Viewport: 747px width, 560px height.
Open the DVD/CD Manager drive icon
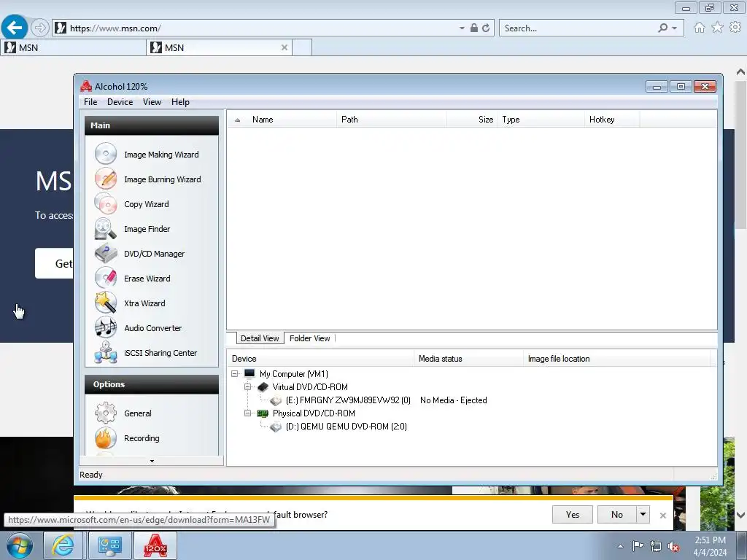106,253
